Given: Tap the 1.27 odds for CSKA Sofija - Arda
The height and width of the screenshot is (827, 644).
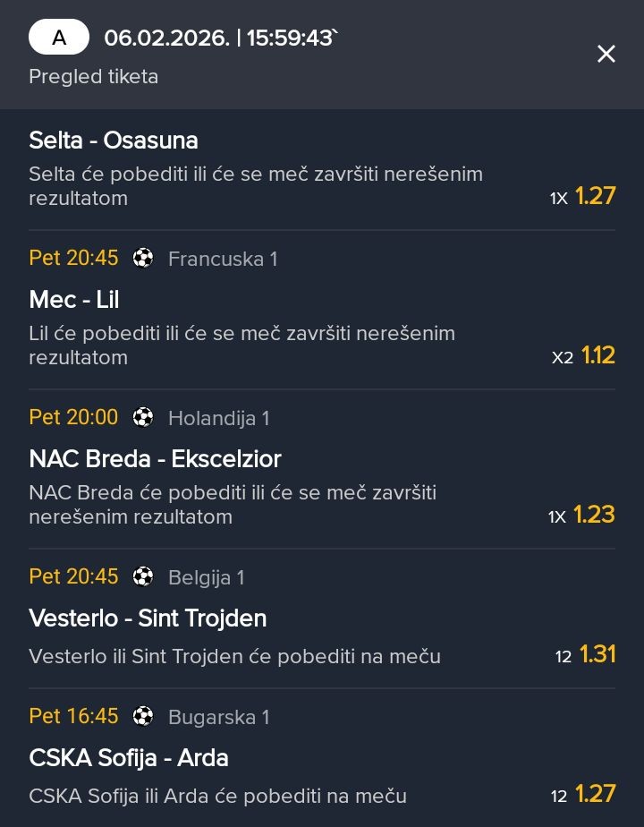Looking at the screenshot, I should 595,794.
